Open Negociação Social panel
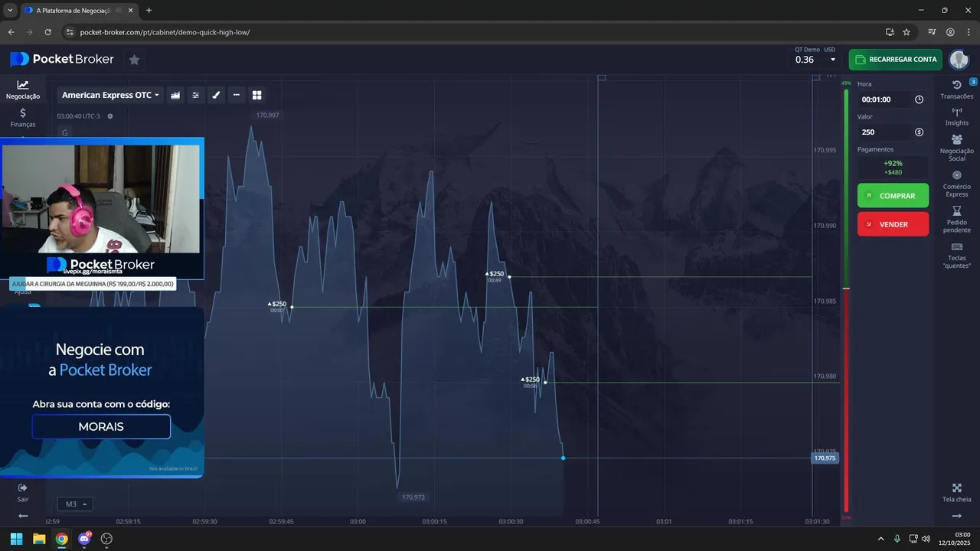The image size is (980, 551). [x=957, y=148]
